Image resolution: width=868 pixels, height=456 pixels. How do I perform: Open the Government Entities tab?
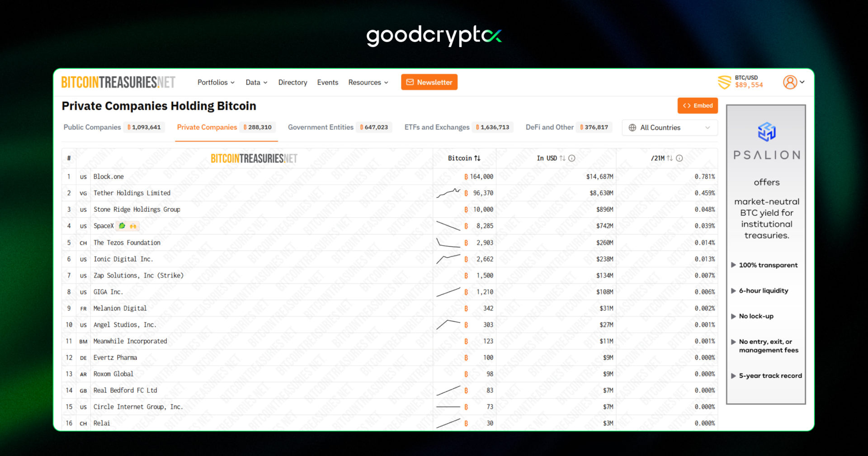click(x=321, y=127)
